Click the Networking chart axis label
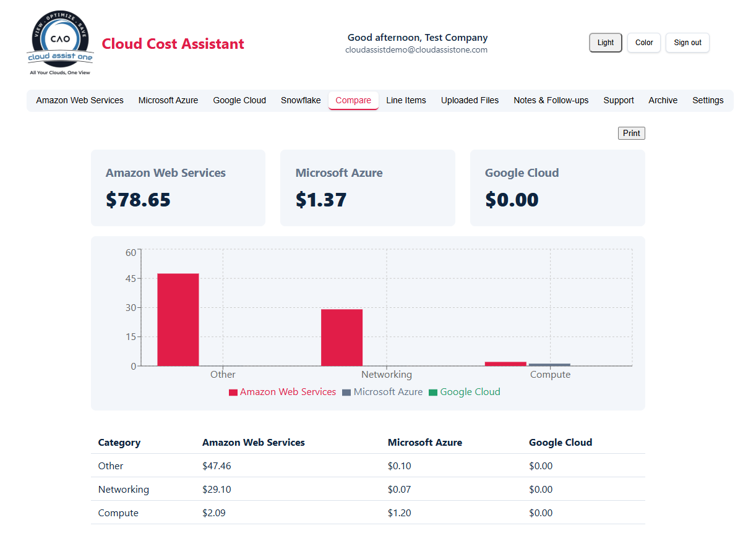The height and width of the screenshot is (536, 756). (x=387, y=375)
